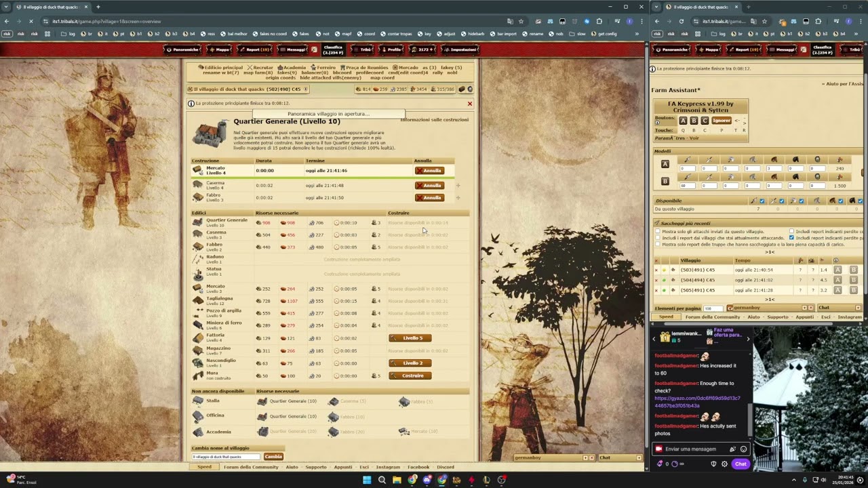Expand the Chat panel in left window

639,457
